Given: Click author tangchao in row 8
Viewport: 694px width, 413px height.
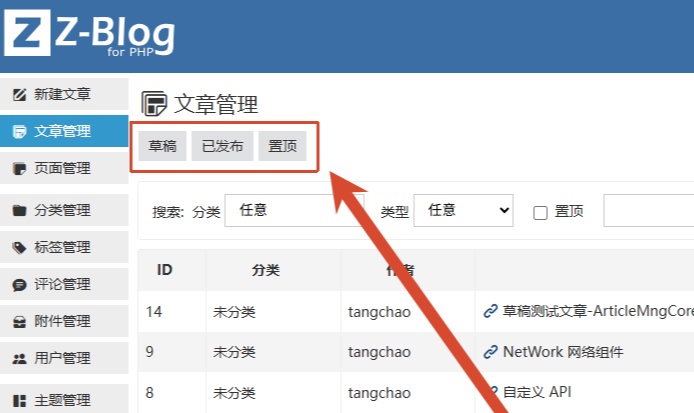Looking at the screenshot, I should coord(379,393).
